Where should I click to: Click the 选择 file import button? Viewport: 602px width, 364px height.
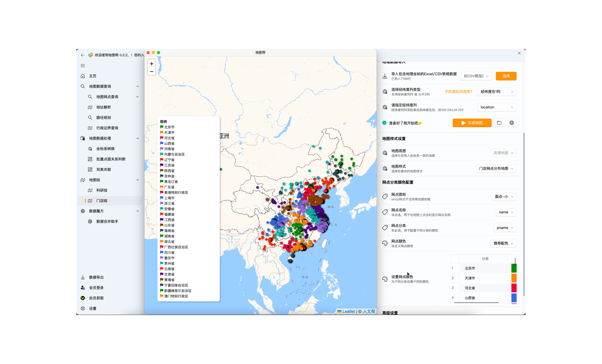pos(506,76)
